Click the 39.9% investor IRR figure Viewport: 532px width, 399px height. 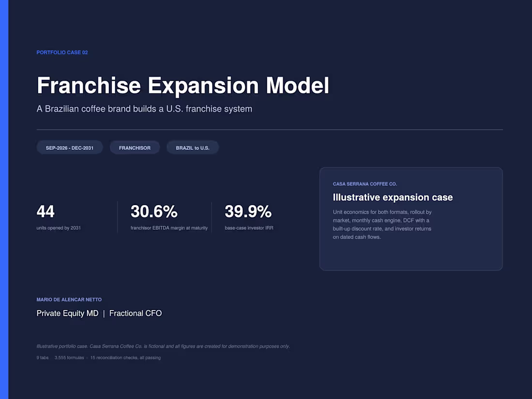(248, 211)
